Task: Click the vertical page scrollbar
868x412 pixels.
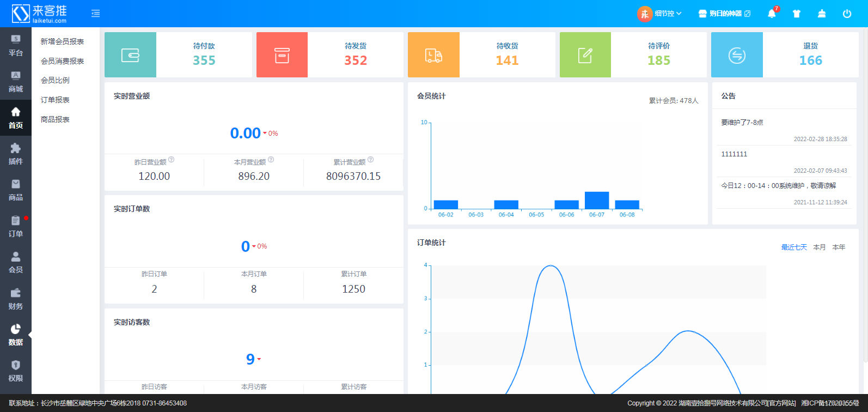Action: (865, 196)
